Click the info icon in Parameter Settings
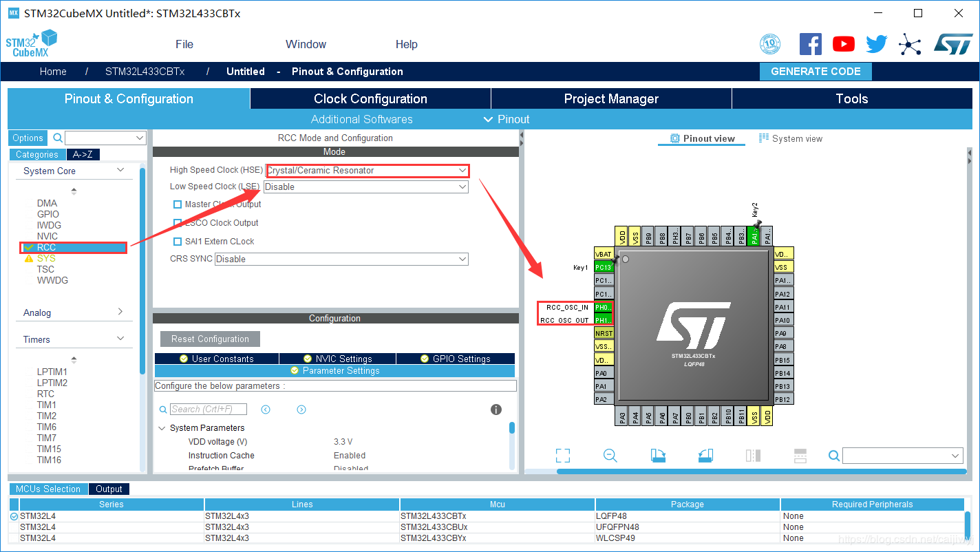The height and width of the screenshot is (552, 980). (496, 410)
